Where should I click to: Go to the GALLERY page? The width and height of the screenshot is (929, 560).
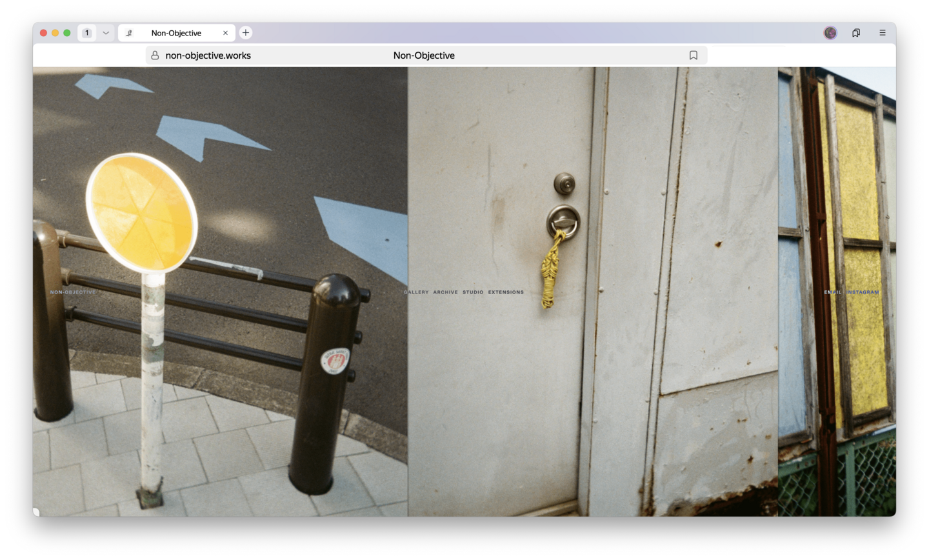coord(417,292)
